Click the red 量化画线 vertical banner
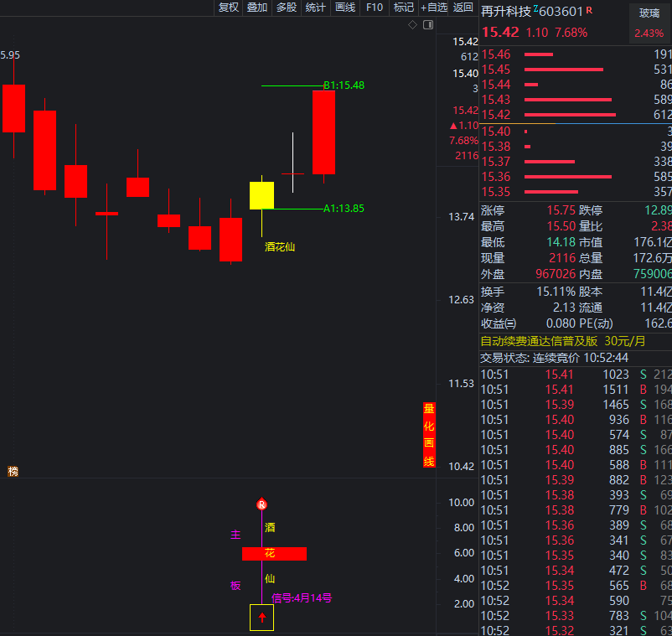The image size is (672, 636). click(x=429, y=435)
